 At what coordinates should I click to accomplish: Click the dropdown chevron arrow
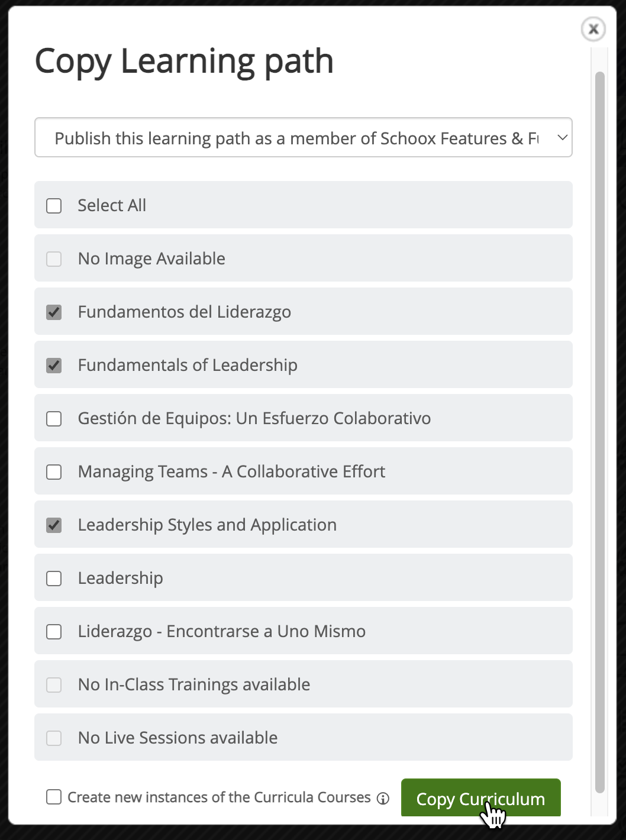click(x=562, y=137)
